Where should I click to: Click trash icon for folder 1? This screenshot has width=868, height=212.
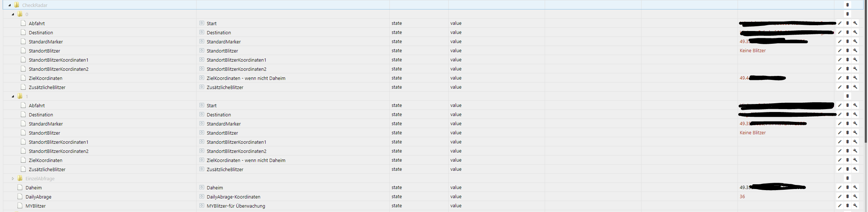(848, 96)
